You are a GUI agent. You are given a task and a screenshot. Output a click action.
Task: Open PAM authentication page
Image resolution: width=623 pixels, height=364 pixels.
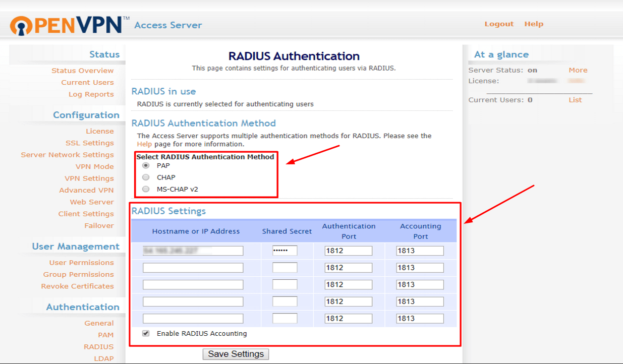click(x=105, y=335)
